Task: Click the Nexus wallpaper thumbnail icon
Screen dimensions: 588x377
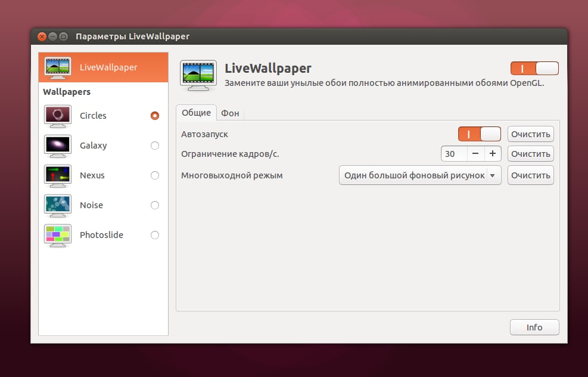Action: pyautogui.click(x=58, y=175)
